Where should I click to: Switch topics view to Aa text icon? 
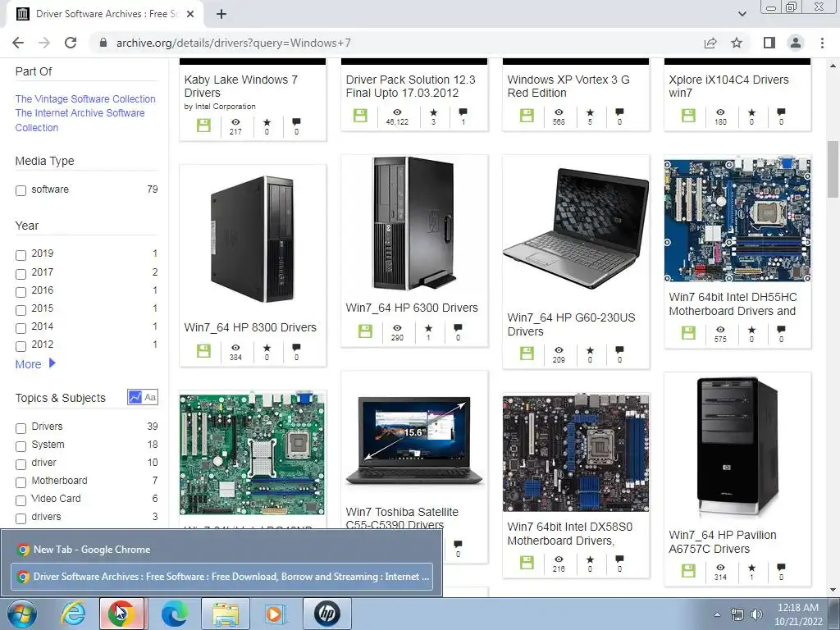(x=150, y=398)
